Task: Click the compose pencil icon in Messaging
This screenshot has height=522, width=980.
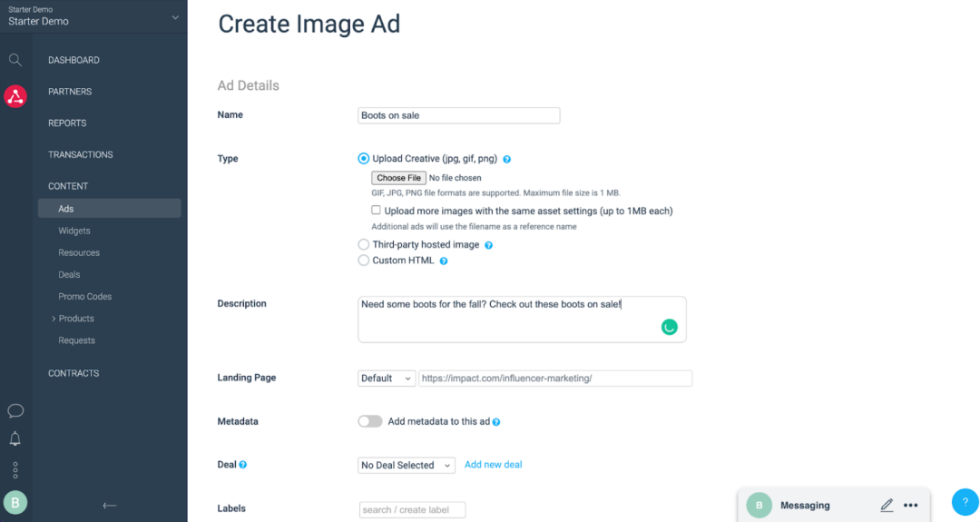Action: point(887,505)
